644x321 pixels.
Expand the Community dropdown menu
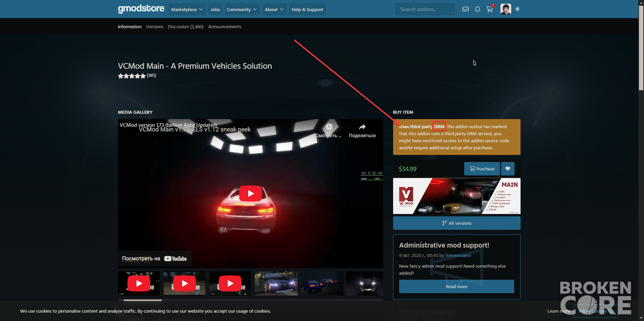point(241,9)
